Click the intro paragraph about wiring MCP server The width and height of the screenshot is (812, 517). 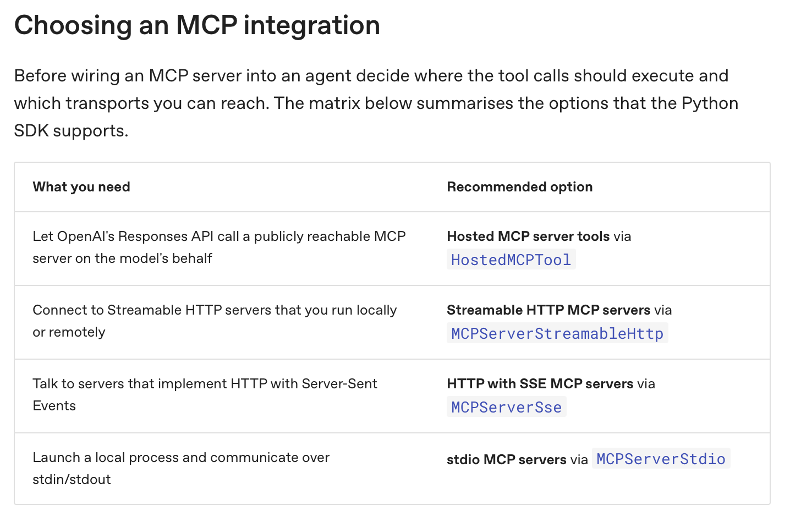376,103
